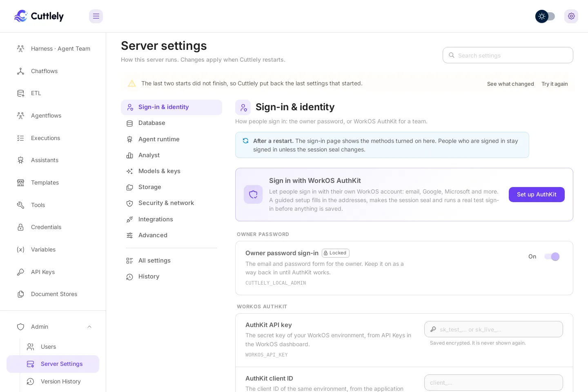The image size is (588, 392).
Task: Open Security & network settings
Action: [171, 203]
